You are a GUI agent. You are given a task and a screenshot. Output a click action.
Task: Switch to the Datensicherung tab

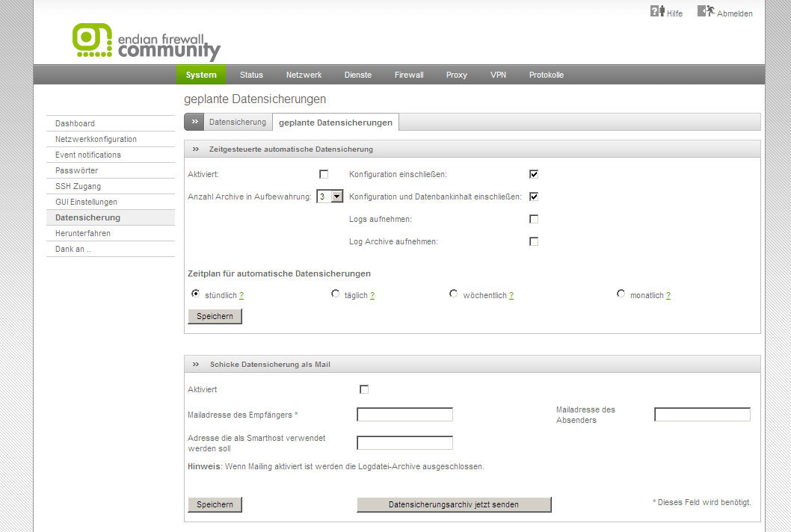tap(237, 122)
